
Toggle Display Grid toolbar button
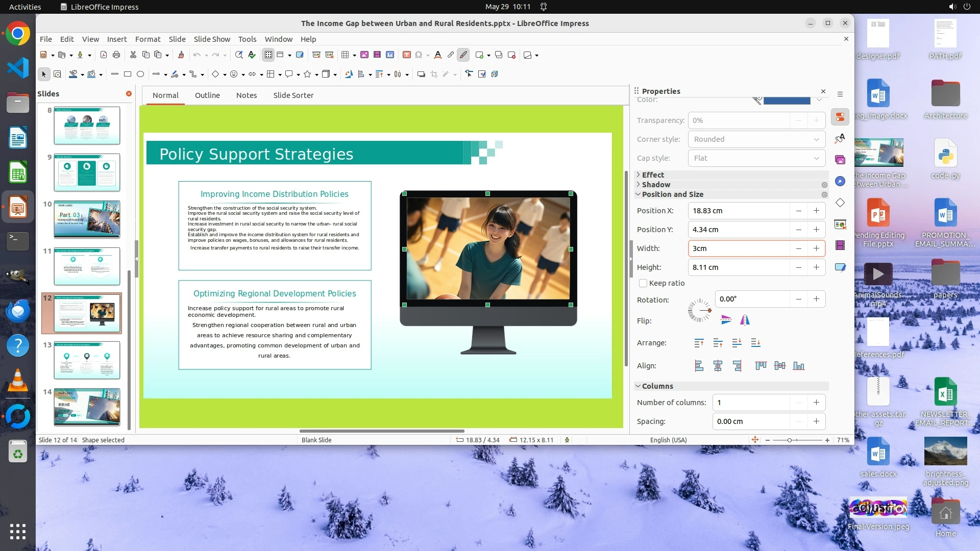tap(268, 55)
